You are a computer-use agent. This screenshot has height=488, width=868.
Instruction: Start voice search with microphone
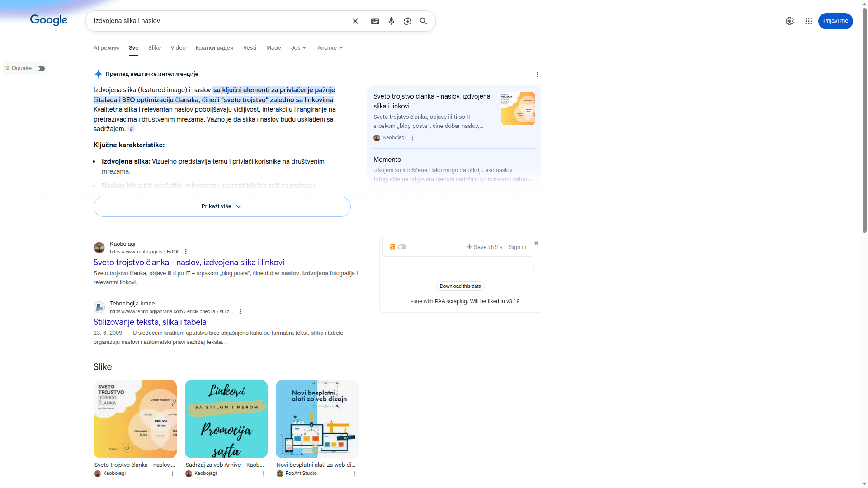tap(392, 21)
